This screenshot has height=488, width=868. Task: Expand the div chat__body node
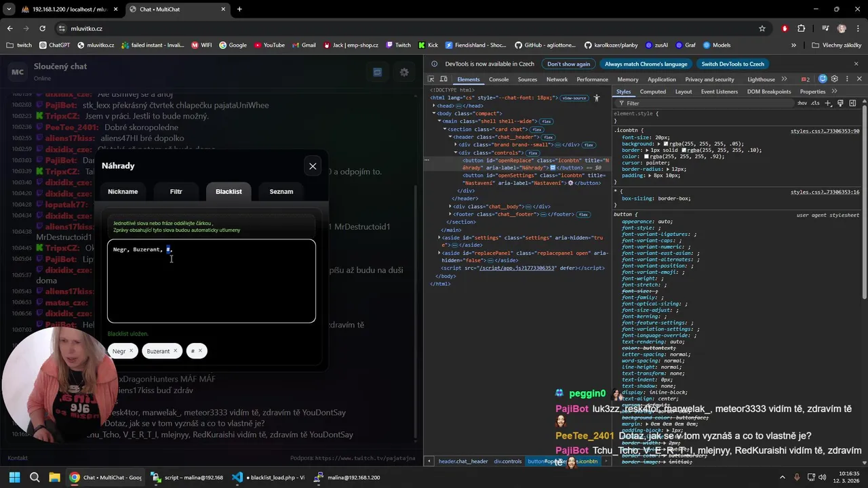pyautogui.click(x=450, y=206)
